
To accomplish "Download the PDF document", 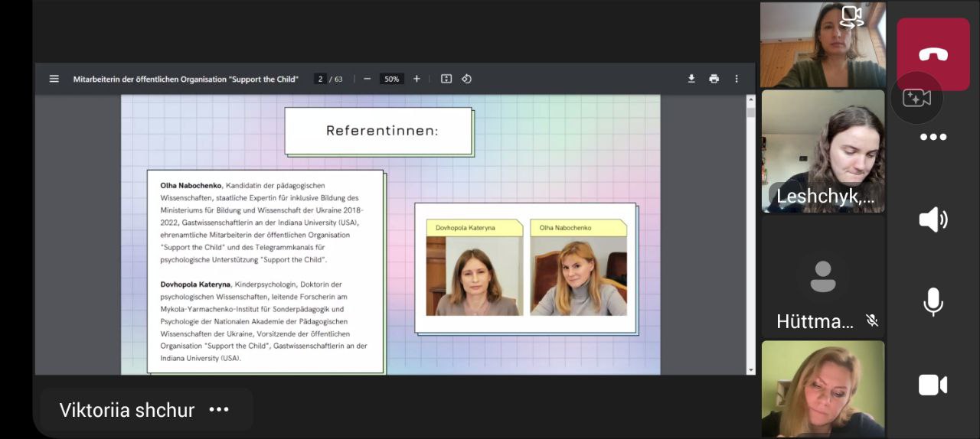I will (x=691, y=79).
